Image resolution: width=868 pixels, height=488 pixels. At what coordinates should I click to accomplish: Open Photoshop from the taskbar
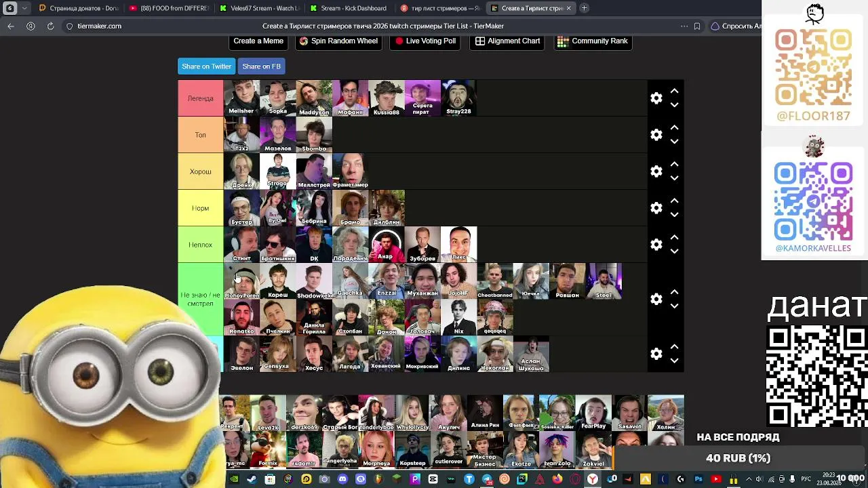coord(698,479)
